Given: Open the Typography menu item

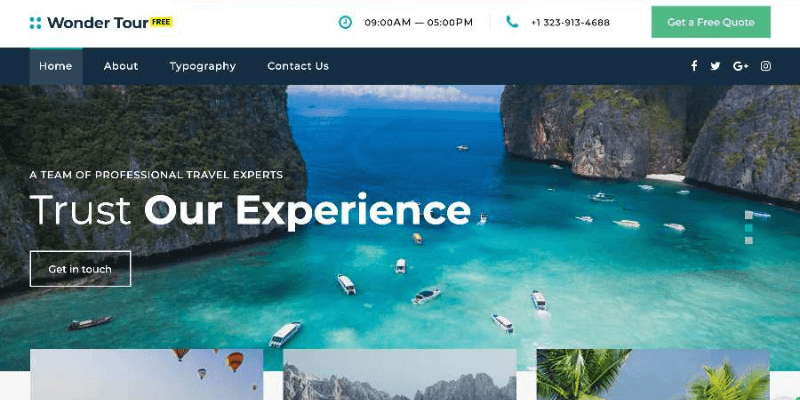Looking at the screenshot, I should (x=203, y=66).
